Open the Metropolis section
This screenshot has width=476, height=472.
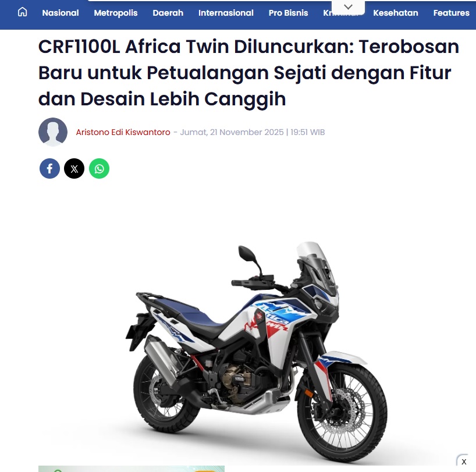(116, 13)
